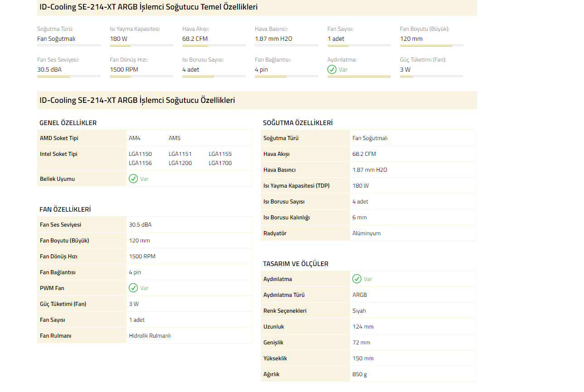Click the LGA1155 socket value
The height and width of the screenshot is (392, 584).
coord(220,154)
